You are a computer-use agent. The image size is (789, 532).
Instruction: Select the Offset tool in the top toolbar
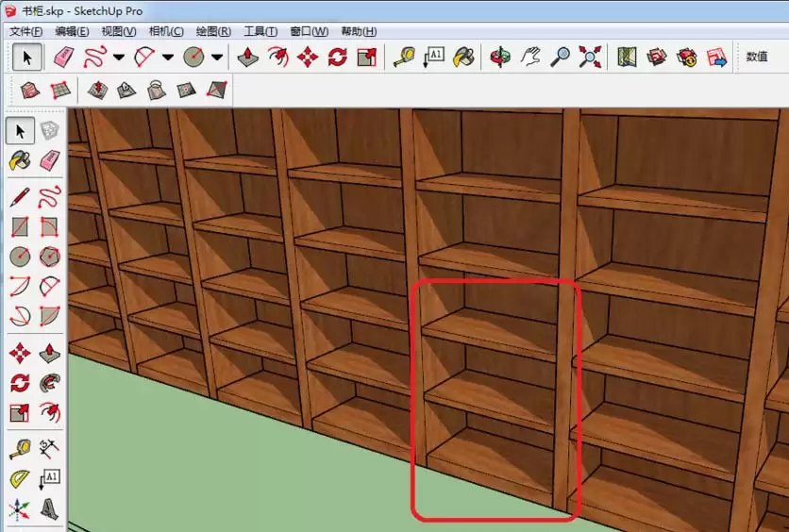[277, 57]
